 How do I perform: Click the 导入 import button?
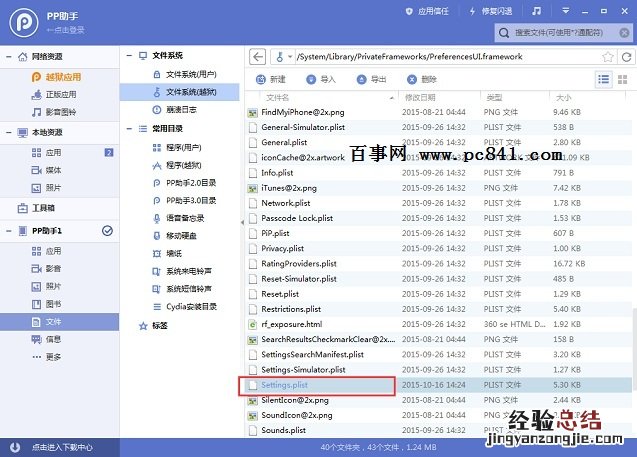click(x=321, y=79)
